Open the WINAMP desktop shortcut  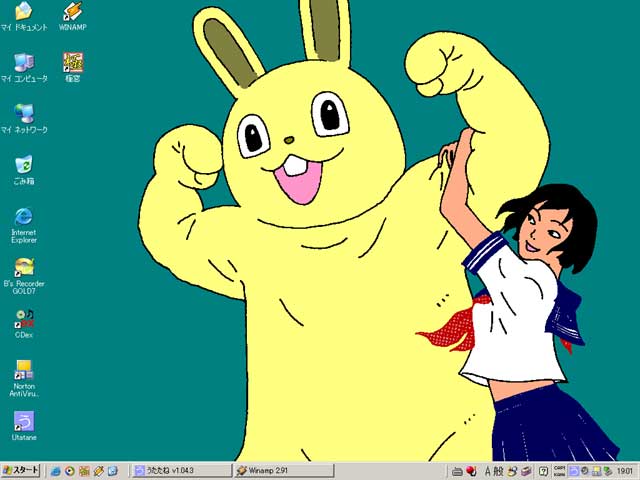click(x=72, y=12)
